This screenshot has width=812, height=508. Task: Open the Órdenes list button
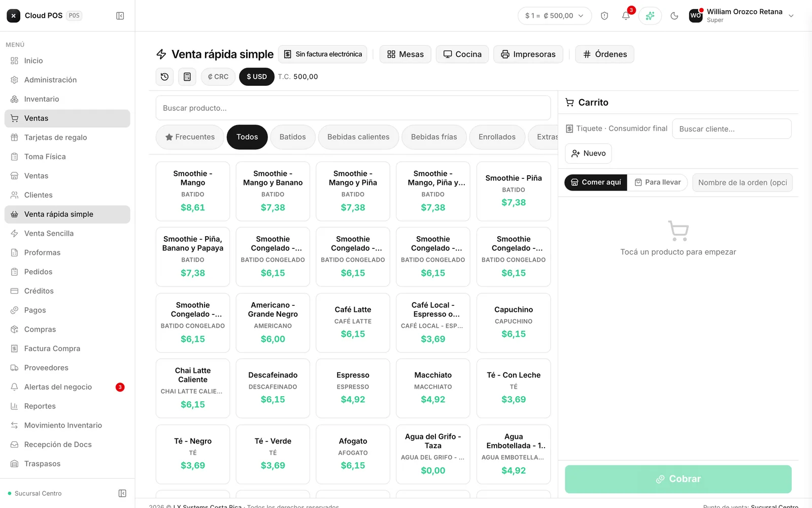(605, 54)
